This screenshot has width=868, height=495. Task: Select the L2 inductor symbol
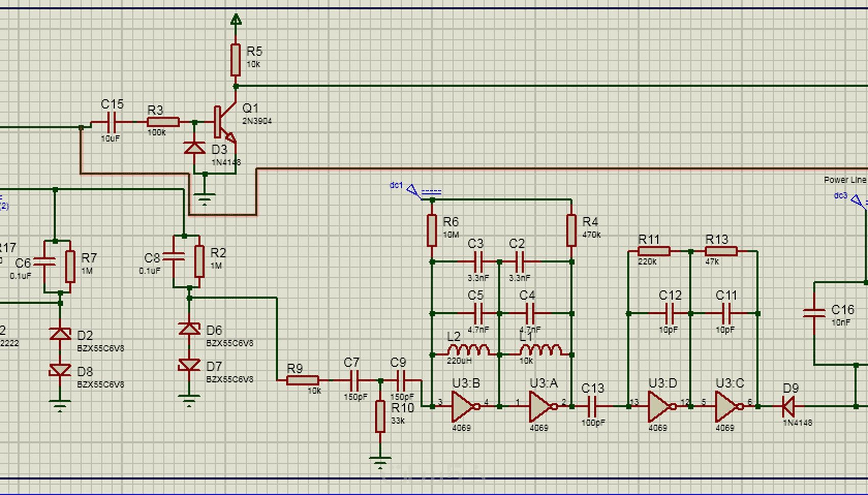[468, 350]
